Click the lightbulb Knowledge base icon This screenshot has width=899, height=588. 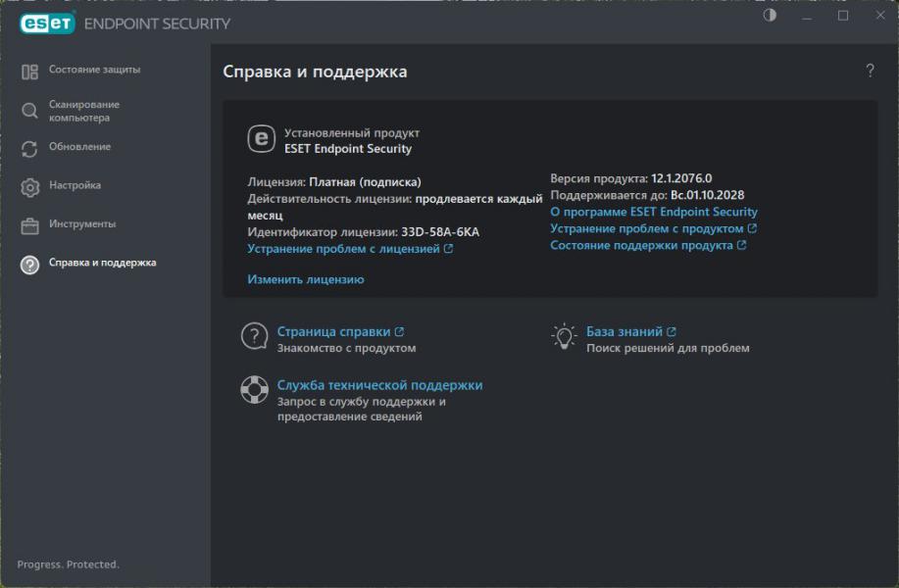coord(563,336)
